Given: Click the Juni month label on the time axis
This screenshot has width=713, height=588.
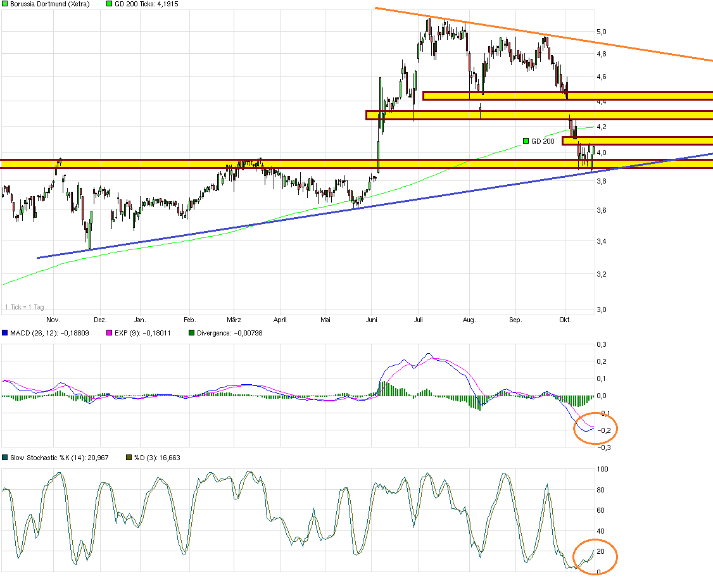Looking at the screenshot, I should pyautogui.click(x=372, y=320).
